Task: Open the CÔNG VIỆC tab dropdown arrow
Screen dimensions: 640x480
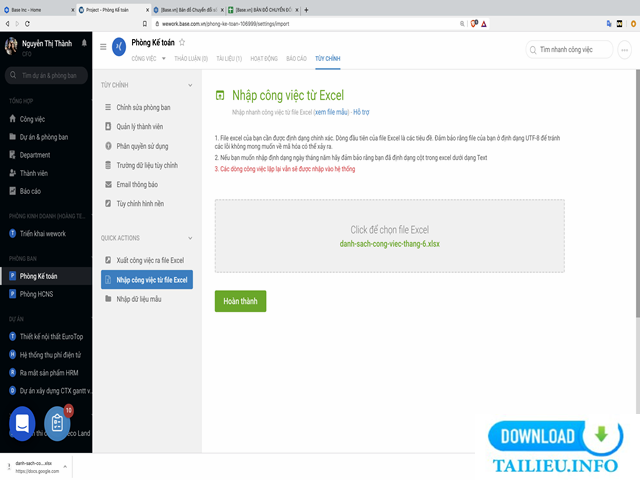Action: point(164,58)
